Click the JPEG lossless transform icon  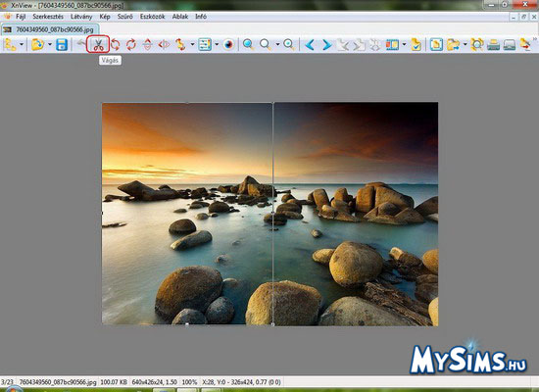coord(180,45)
